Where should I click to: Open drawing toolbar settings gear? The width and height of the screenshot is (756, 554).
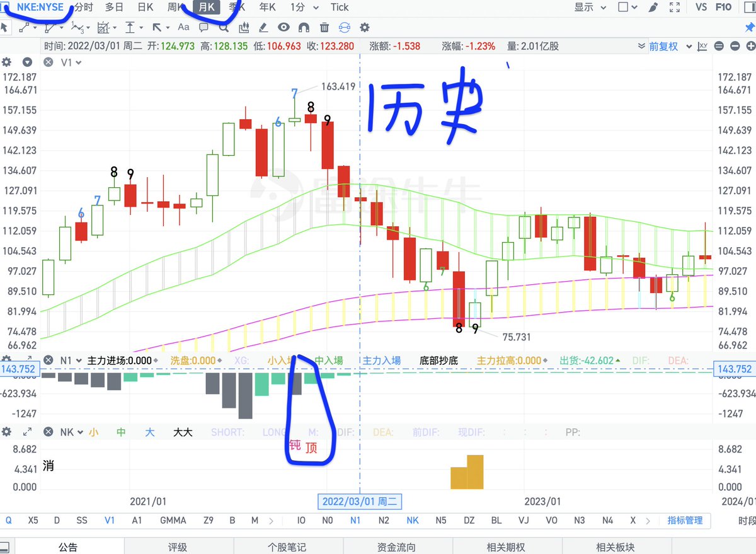point(364,27)
